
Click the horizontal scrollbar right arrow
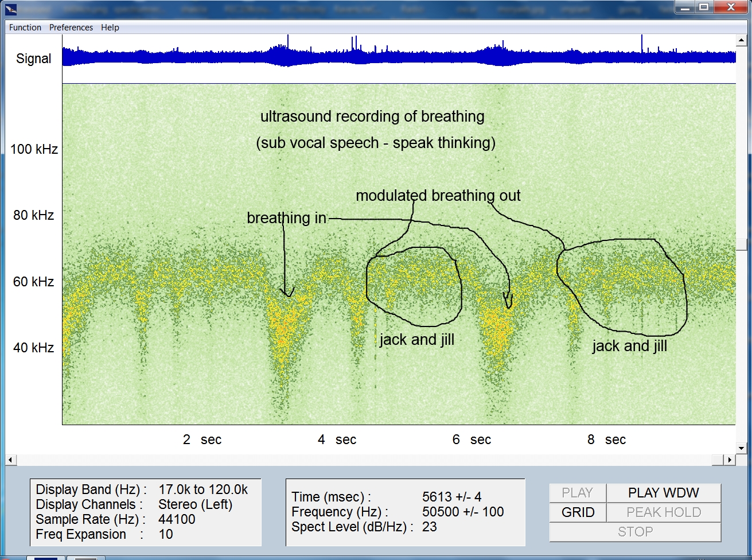(729, 460)
